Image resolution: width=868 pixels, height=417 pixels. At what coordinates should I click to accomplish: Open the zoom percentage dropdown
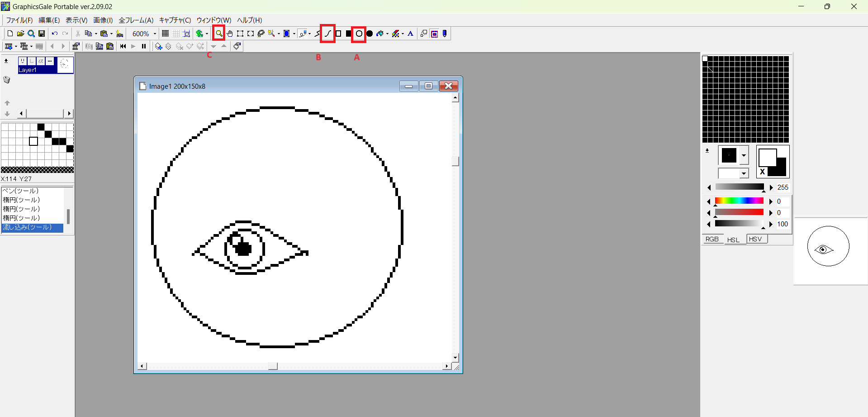click(x=155, y=34)
